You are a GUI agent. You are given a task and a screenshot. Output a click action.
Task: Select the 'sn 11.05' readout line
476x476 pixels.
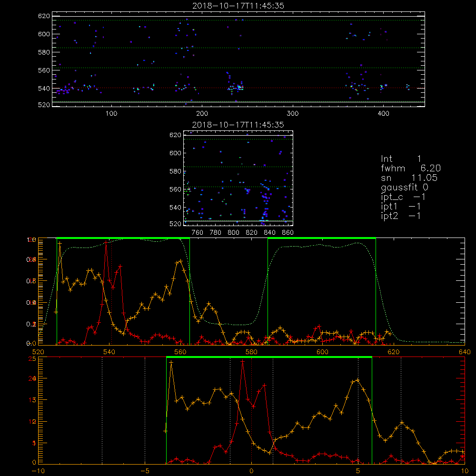[x=409, y=178]
